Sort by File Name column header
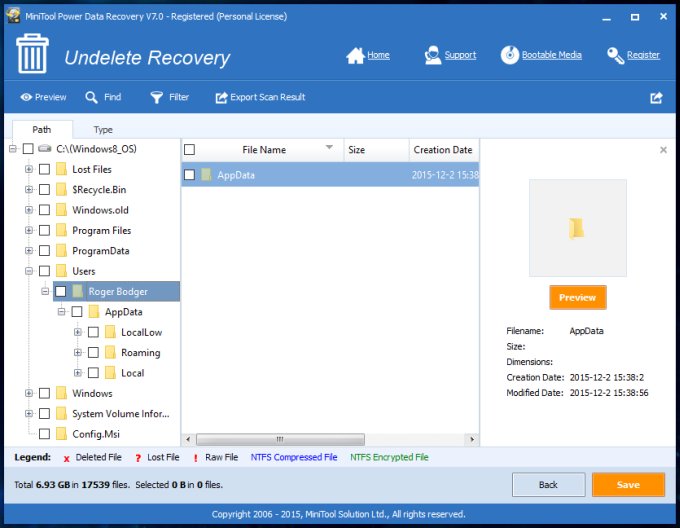This screenshot has width=680, height=528. [263, 150]
